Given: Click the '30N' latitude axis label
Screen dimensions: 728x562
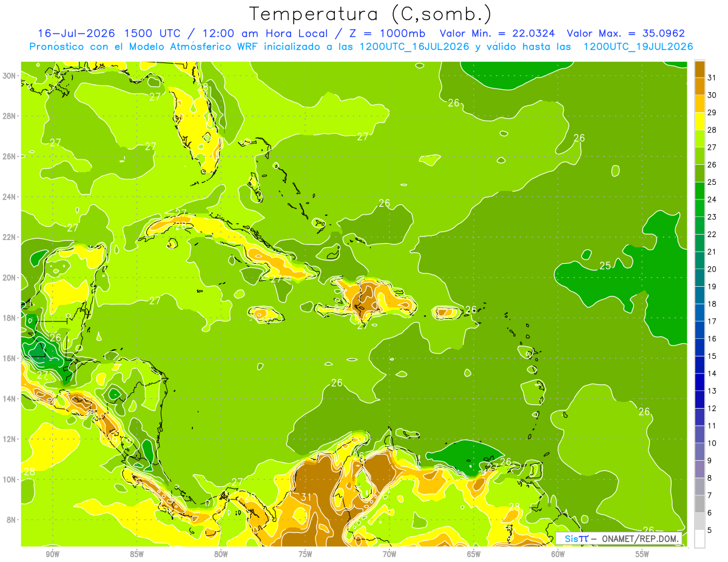Looking at the screenshot, I should coord(10,75).
